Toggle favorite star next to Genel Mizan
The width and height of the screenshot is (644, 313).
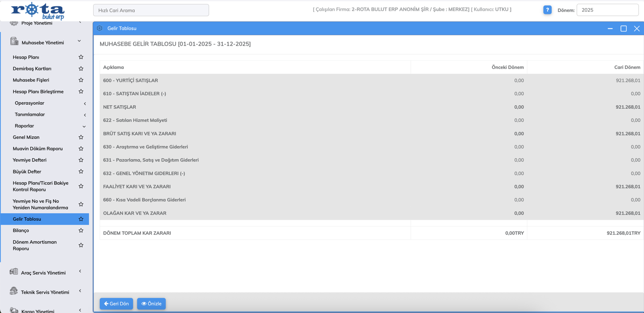click(81, 137)
